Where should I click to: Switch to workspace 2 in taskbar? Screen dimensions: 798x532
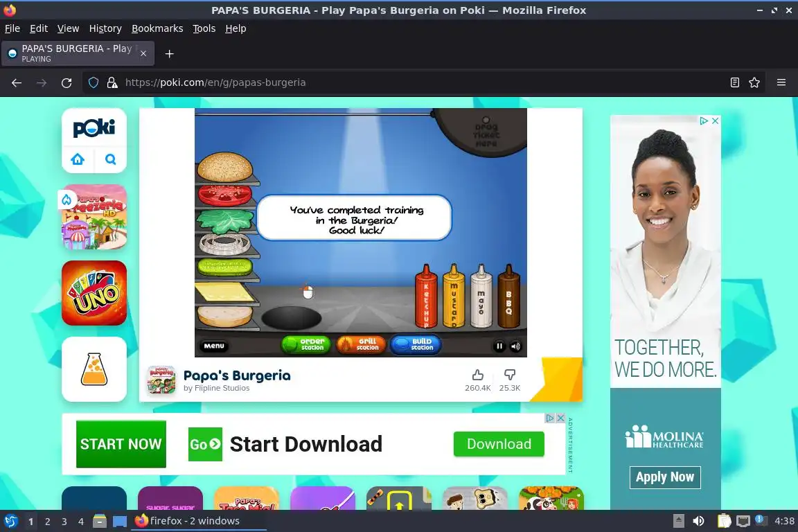tap(47, 522)
